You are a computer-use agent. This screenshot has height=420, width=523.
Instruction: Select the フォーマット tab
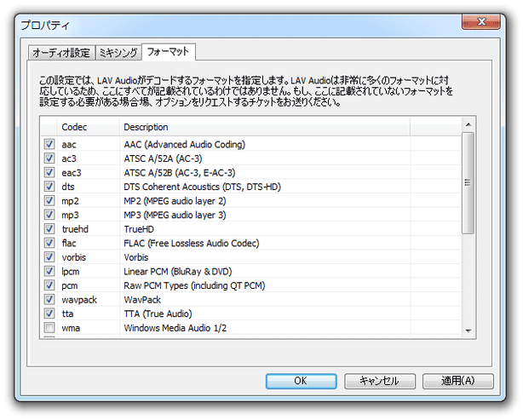click(169, 52)
